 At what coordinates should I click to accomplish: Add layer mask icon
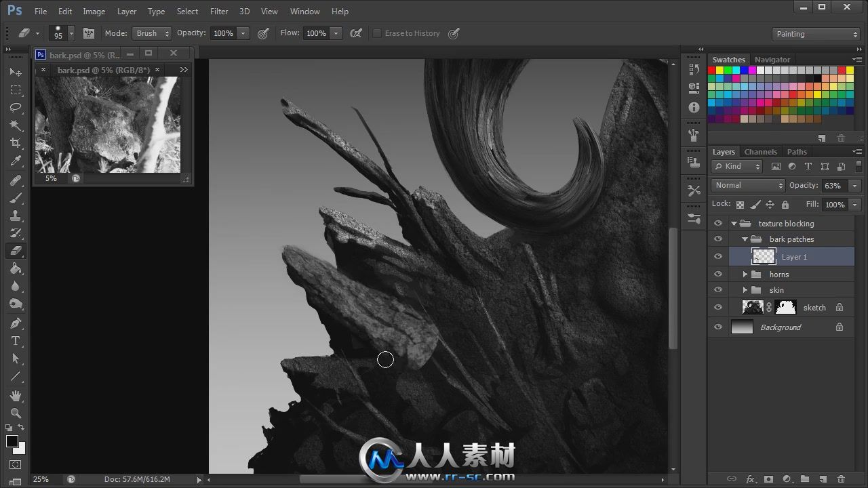coord(768,479)
